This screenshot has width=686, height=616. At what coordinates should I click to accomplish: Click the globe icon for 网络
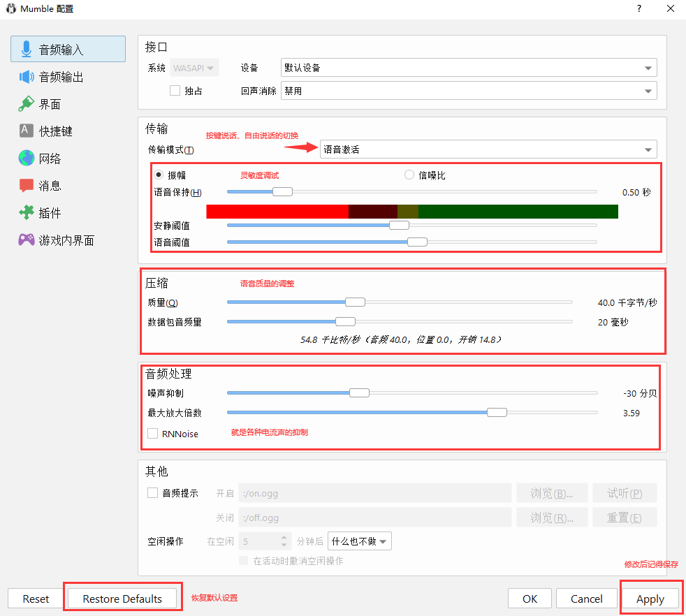click(x=27, y=158)
